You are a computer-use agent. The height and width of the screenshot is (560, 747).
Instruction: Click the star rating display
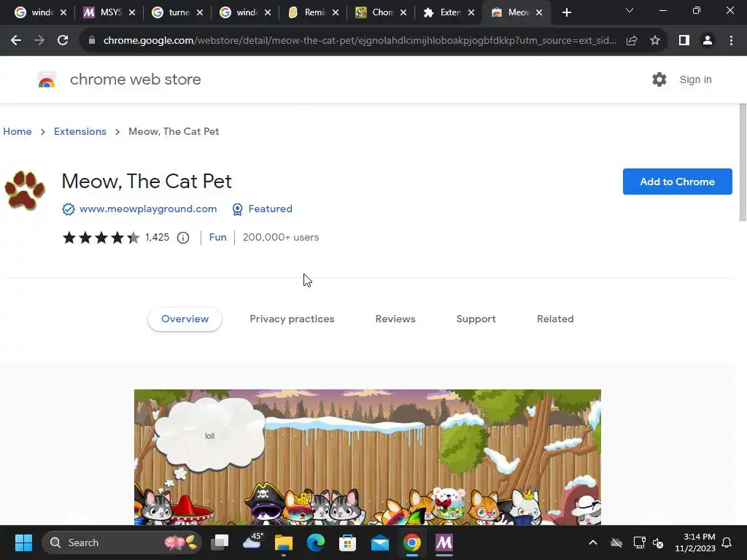point(101,238)
